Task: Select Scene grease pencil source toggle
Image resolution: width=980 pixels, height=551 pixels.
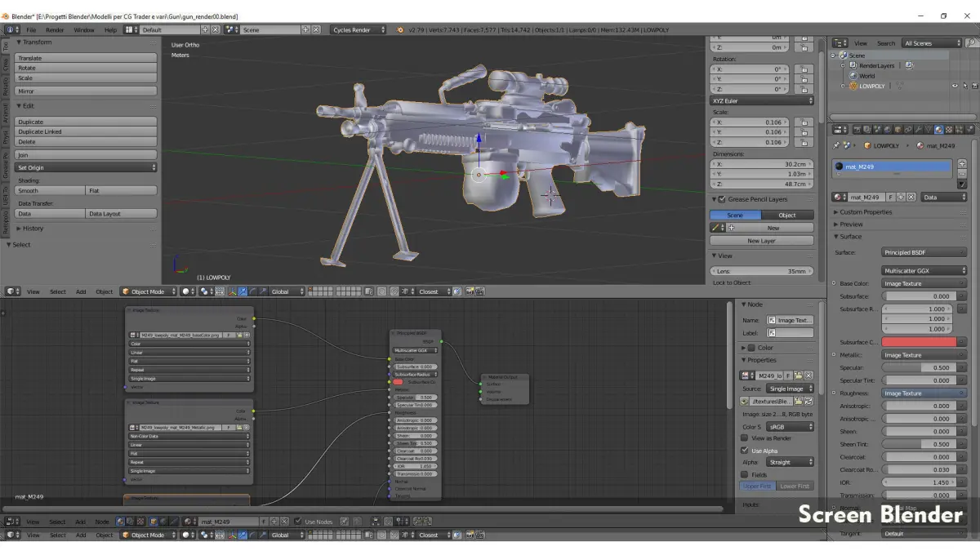Action: point(735,215)
